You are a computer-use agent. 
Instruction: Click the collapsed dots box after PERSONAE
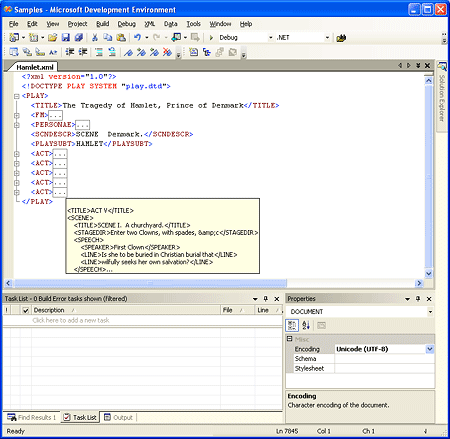click(82, 125)
